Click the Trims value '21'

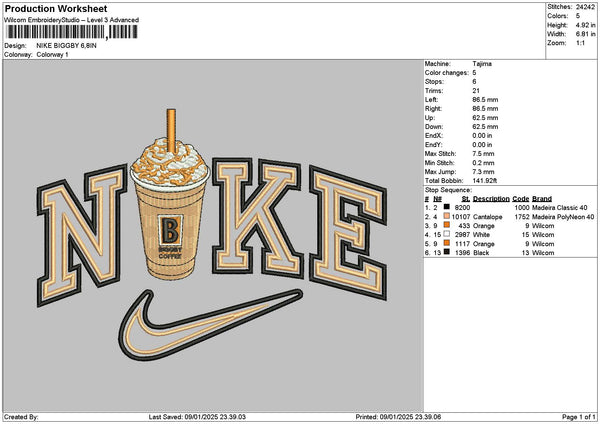pyautogui.click(x=476, y=91)
